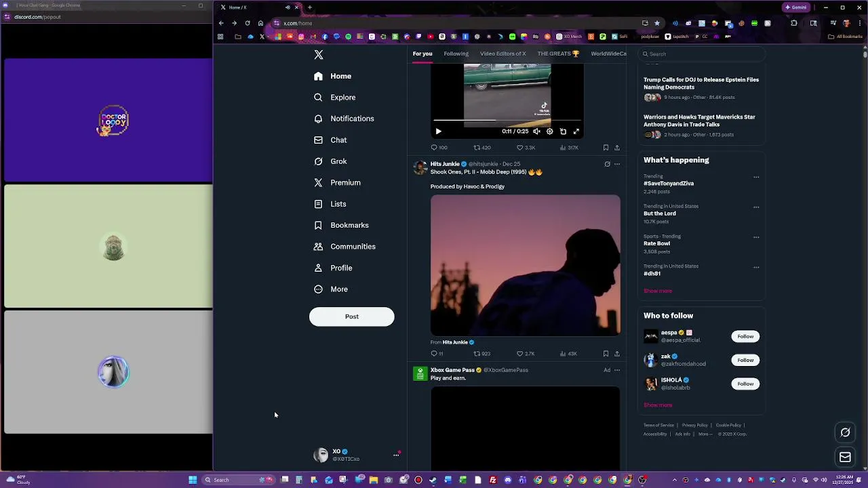Image resolution: width=868 pixels, height=488 pixels.
Task: Follow zak account
Action: 745,360
